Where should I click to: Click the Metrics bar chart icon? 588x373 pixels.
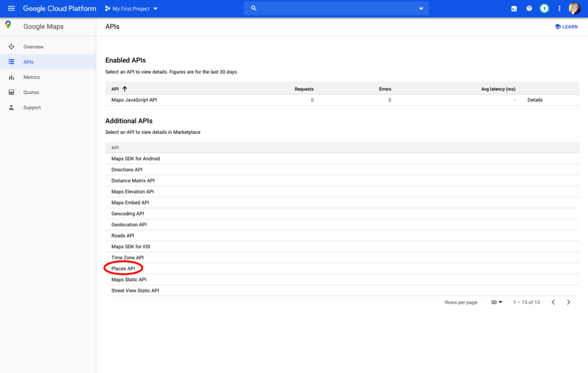11,77
